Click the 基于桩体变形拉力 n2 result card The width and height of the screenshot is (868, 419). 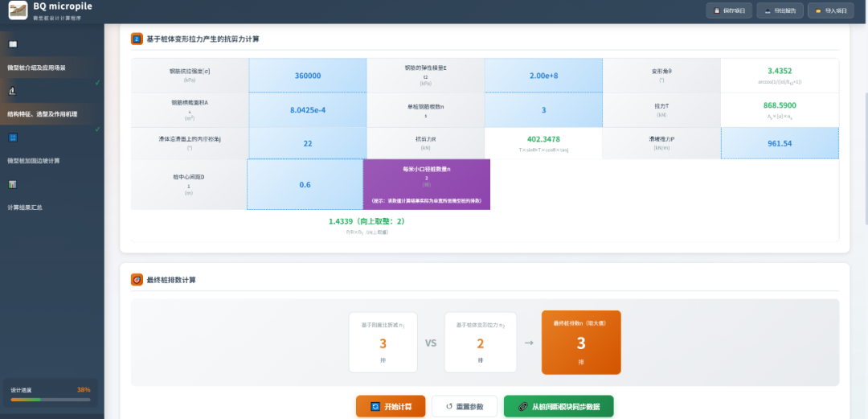[x=481, y=342]
